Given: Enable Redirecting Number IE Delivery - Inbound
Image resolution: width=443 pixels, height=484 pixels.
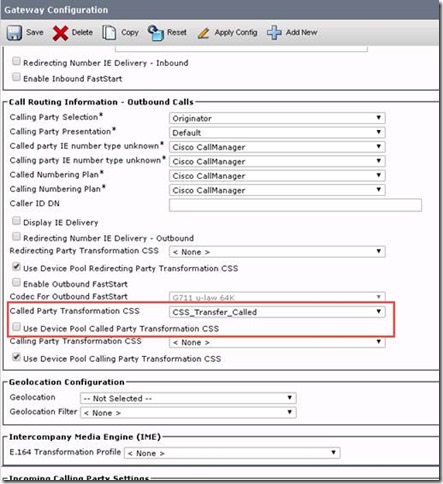Looking at the screenshot, I should tap(16, 61).
